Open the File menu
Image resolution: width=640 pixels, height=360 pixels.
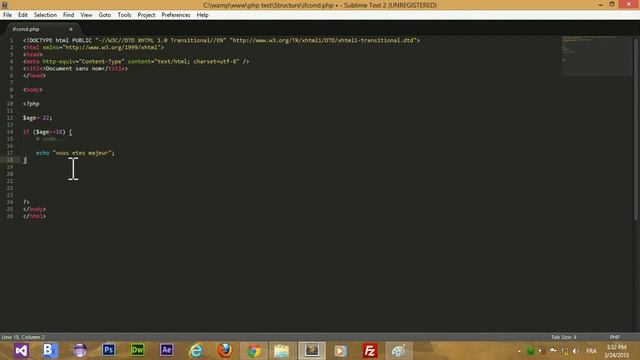point(7,15)
